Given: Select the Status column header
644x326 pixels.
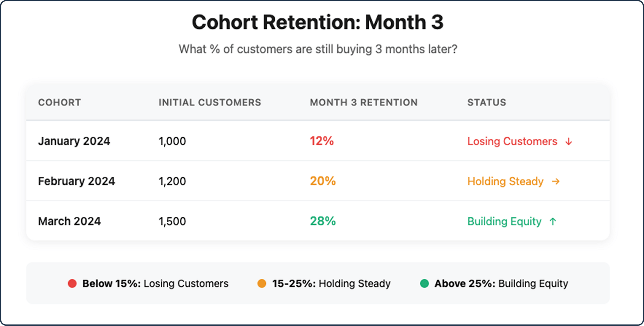Looking at the screenshot, I should [487, 102].
